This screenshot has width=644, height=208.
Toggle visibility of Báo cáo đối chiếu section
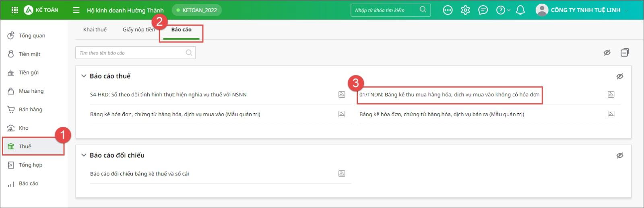(620, 155)
